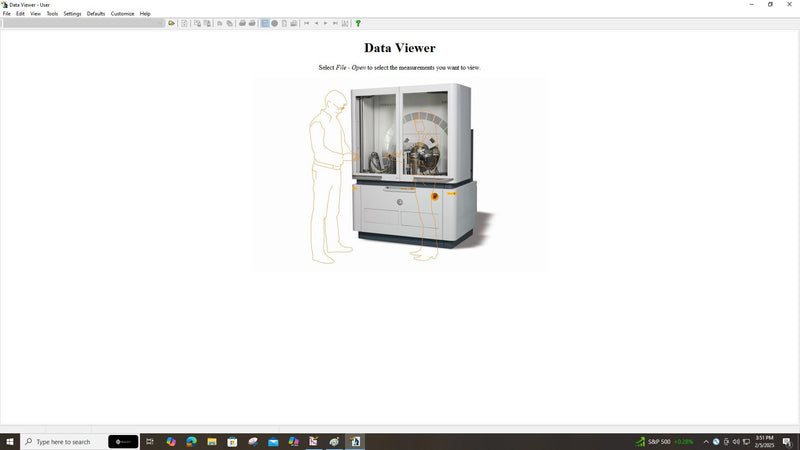Click the taskbar search box

[80, 442]
